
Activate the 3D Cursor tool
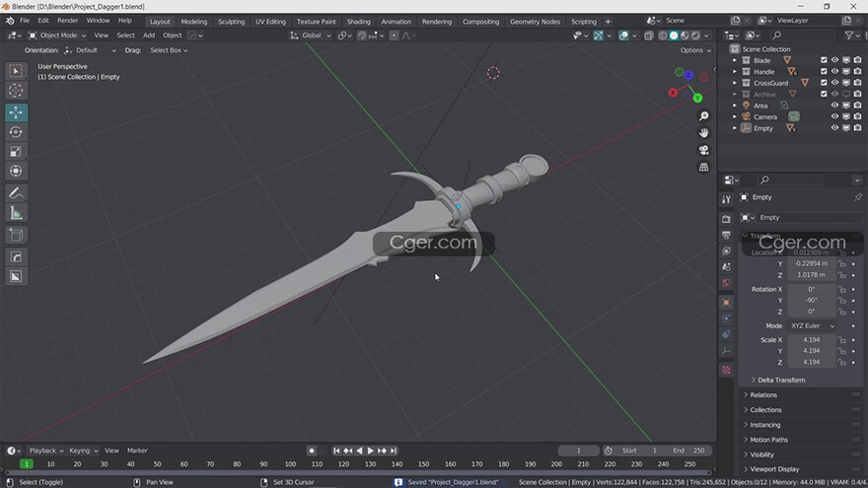click(x=16, y=90)
